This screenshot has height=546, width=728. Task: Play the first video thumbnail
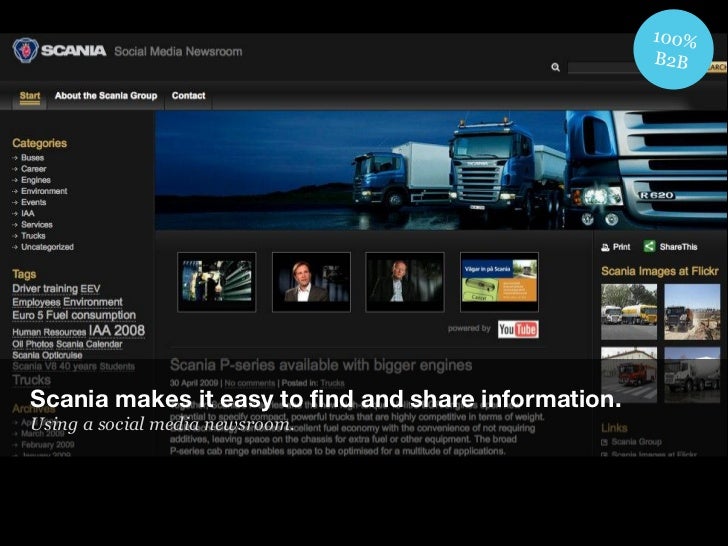[x=216, y=282]
